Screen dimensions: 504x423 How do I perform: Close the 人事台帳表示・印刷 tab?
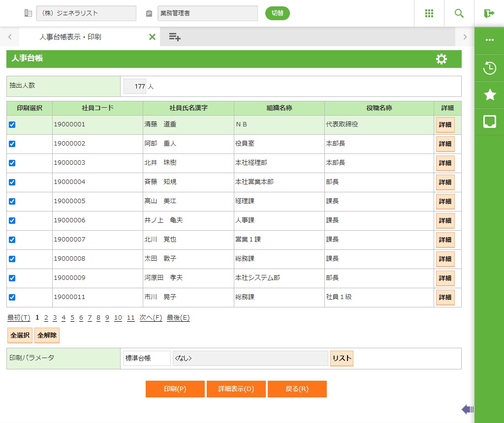click(152, 37)
